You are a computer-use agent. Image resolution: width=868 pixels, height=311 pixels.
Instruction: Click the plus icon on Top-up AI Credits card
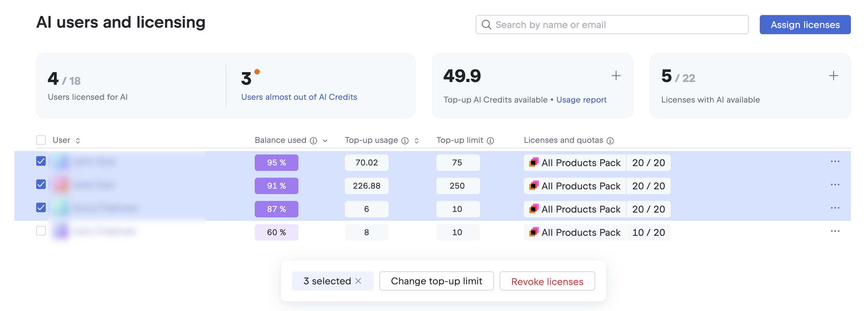pos(617,76)
